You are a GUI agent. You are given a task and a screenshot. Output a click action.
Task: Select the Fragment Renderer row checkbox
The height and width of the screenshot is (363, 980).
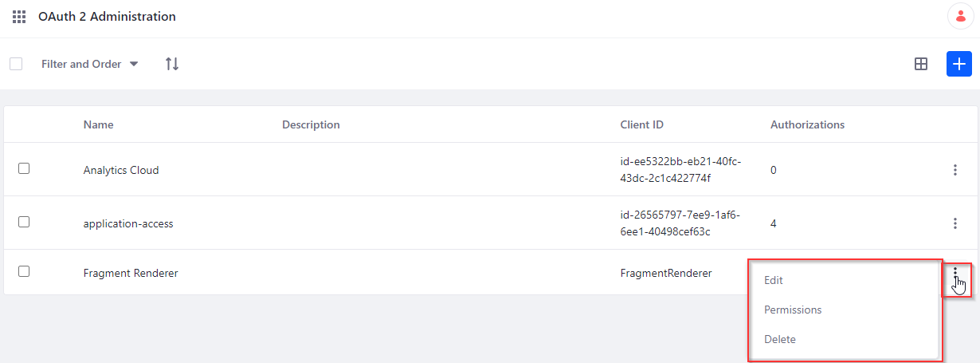coord(24,272)
